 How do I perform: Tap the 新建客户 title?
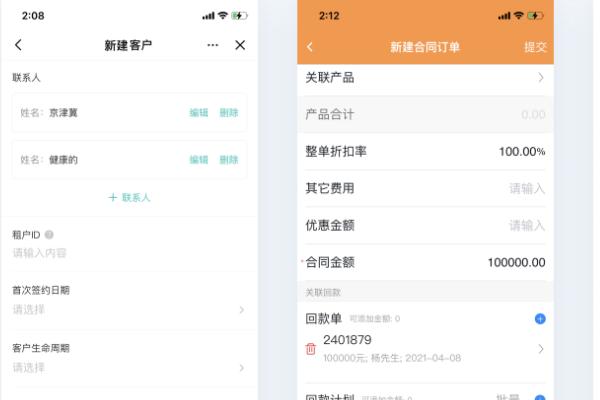click(128, 45)
